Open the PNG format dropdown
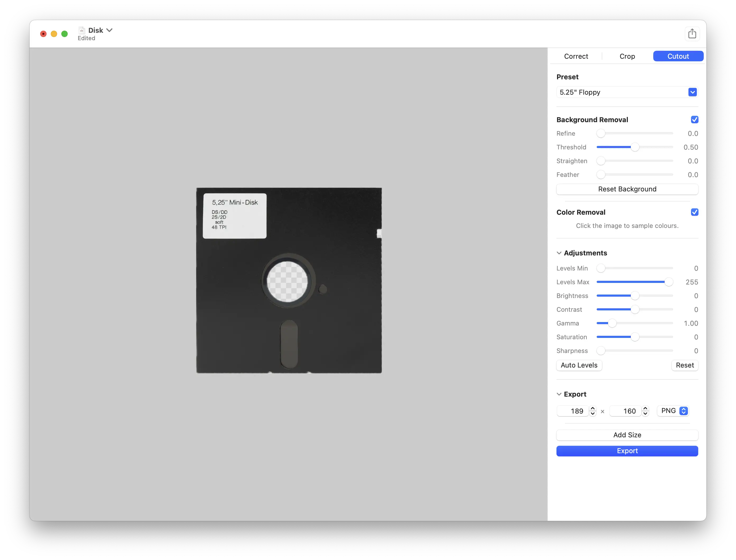This screenshot has width=736, height=560. [x=672, y=411]
